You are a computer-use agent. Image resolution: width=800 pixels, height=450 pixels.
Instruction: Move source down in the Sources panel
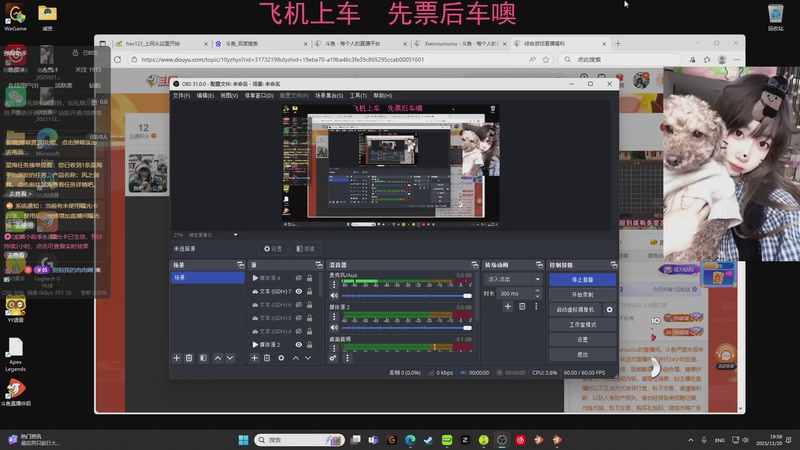click(308, 358)
